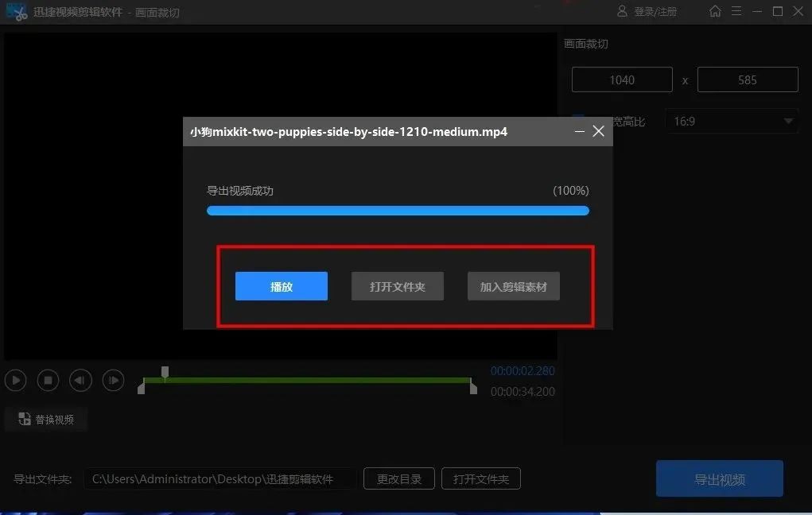Image resolution: width=812 pixels, height=515 pixels.
Task: Step forward one frame
Action: tap(114, 381)
